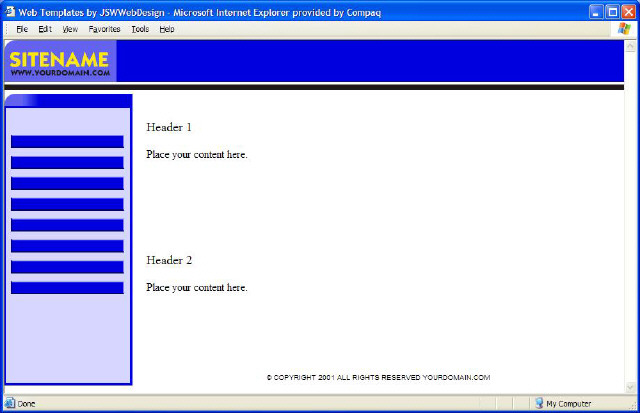Click the Internet Explorer page icon in title bar
Screen dimensions: 640x413
click(9, 11)
